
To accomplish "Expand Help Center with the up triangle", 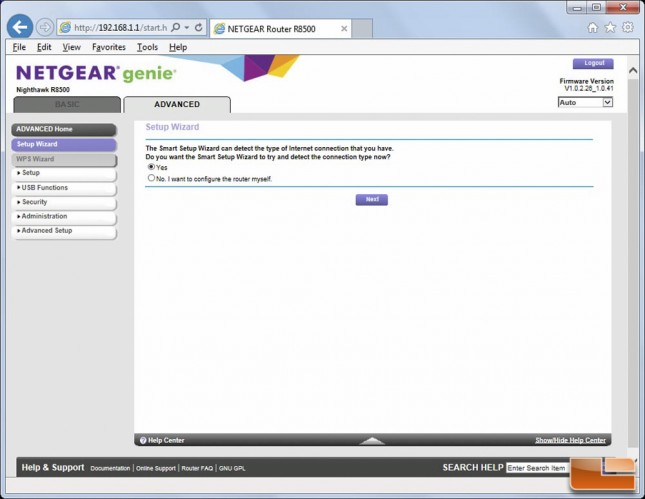I will pyautogui.click(x=372, y=441).
